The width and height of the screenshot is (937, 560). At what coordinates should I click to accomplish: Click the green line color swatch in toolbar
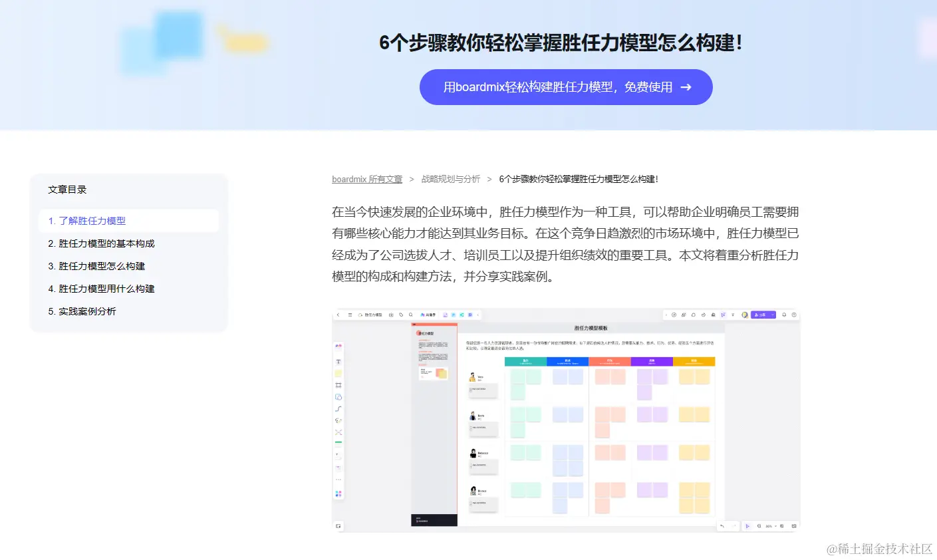pos(337,442)
